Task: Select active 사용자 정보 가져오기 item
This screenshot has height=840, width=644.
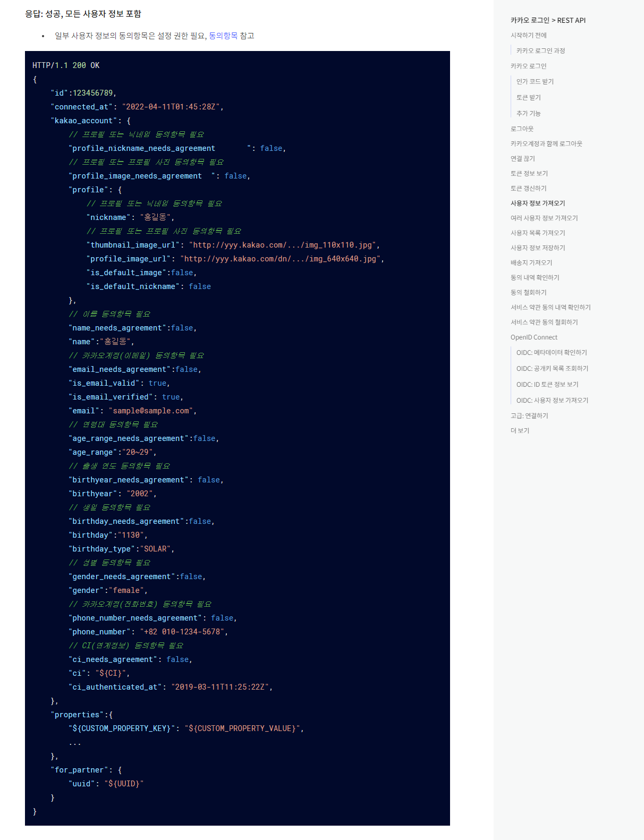Action: coord(538,203)
